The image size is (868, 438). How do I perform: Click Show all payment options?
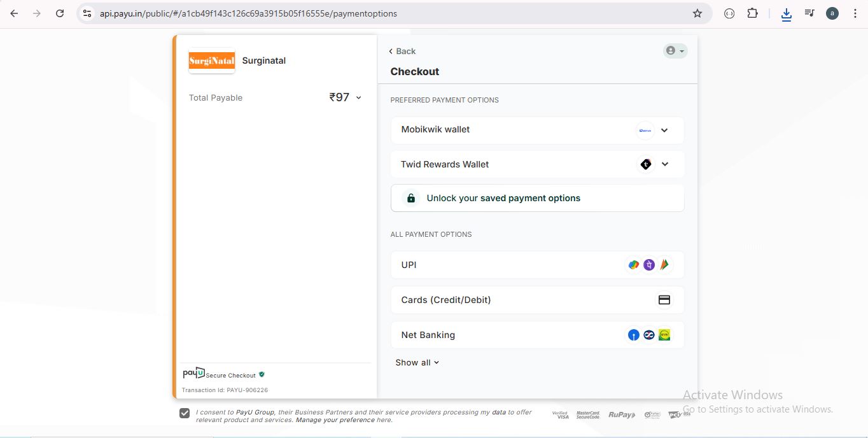[x=417, y=362]
